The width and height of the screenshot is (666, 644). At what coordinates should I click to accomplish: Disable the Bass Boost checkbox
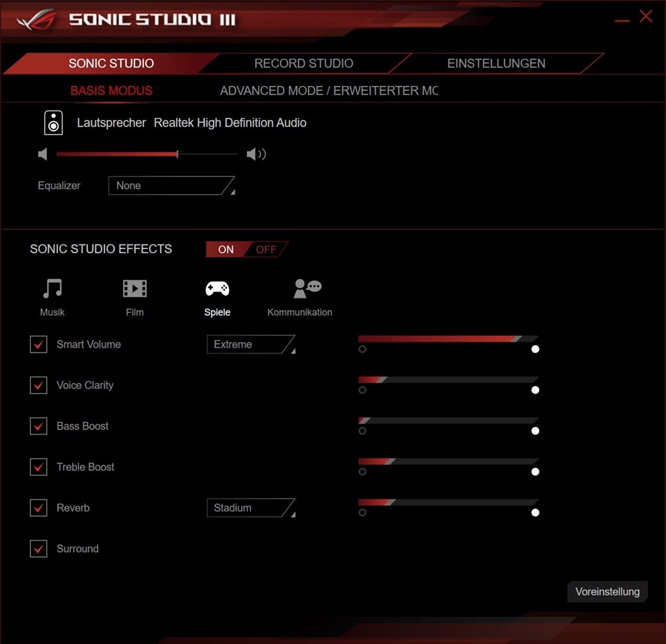pyautogui.click(x=39, y=426)
